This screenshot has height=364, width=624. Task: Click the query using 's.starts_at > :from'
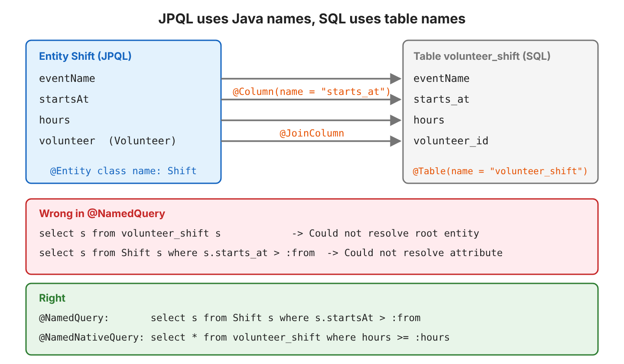tap(177, 253)
